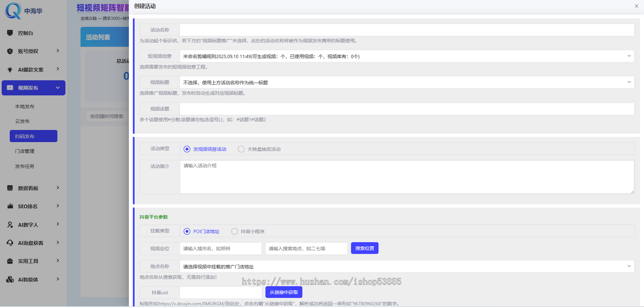Image resolution: width=644 pixels, height=307 pixels.
Task: Click into the 活动简介 text area
Action: pos(407,177)
